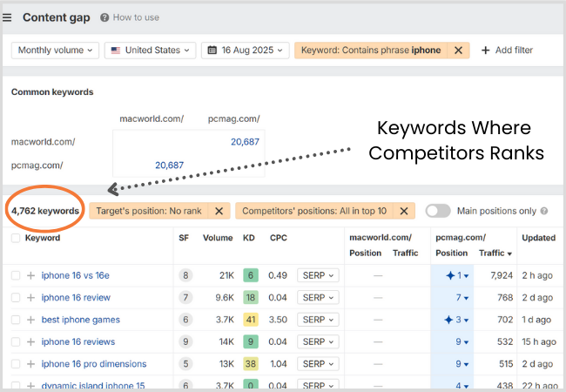
Task: Sort by CPC column header
Action: click(279, 238)
